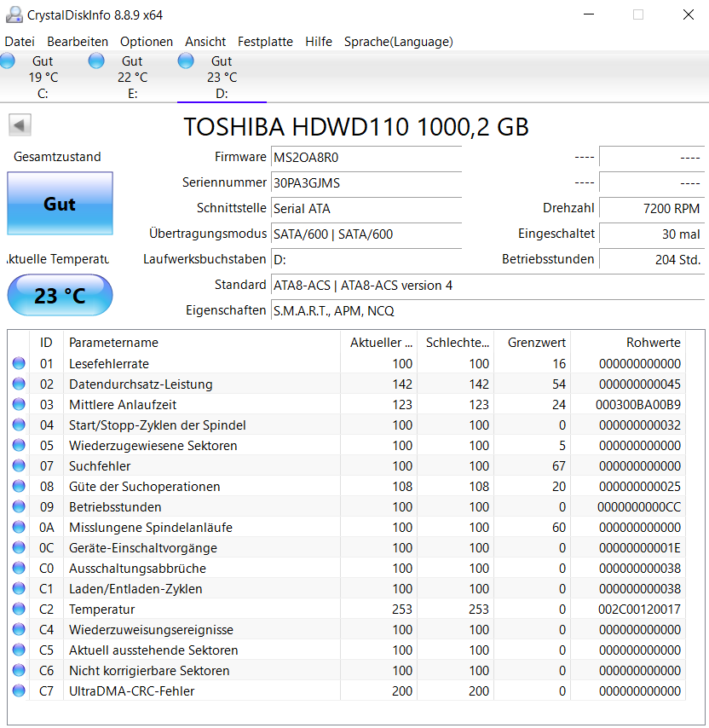Select the blue status orb for drive C:
Image resolution: width=709 pixels, height=728 pixels.
click(7, 61)
